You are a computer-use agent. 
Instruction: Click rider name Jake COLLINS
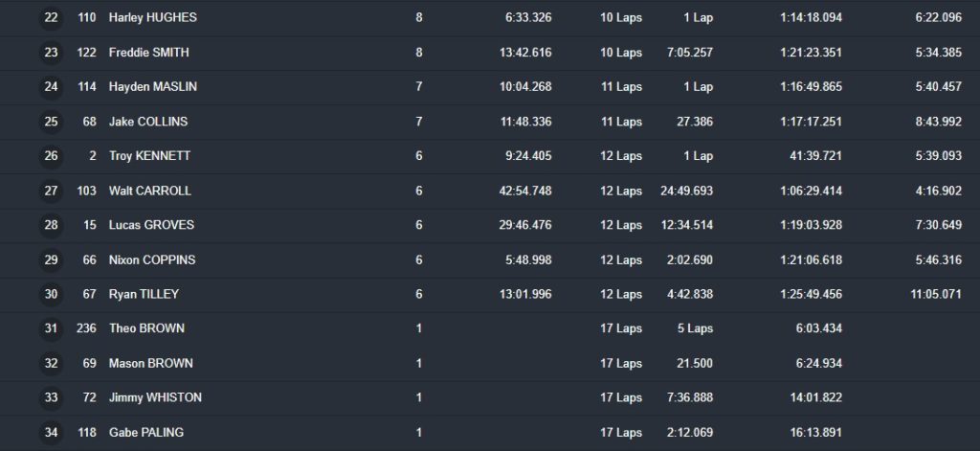pos(148,122)
